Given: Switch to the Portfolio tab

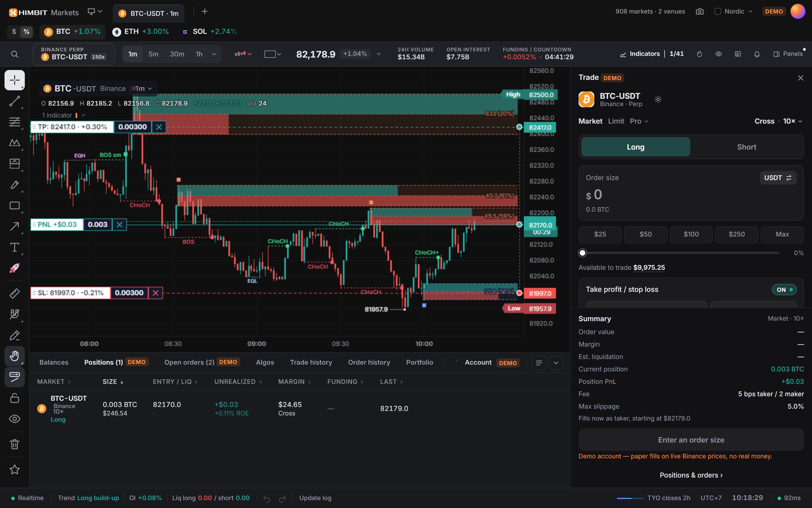Looking at the screenshot, I should (x=420, y=362).
